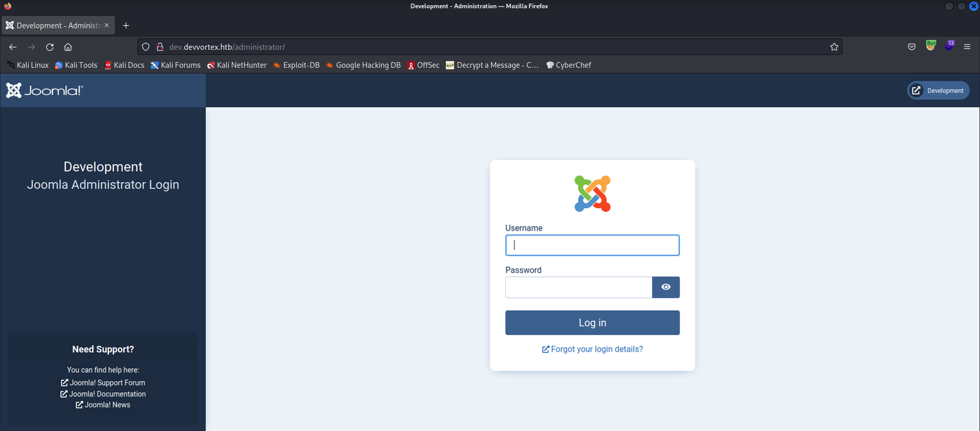This screenshot has width=980, height=431.
Task: Click the Joomla Administrator Login text
Action: coord(103,184)
